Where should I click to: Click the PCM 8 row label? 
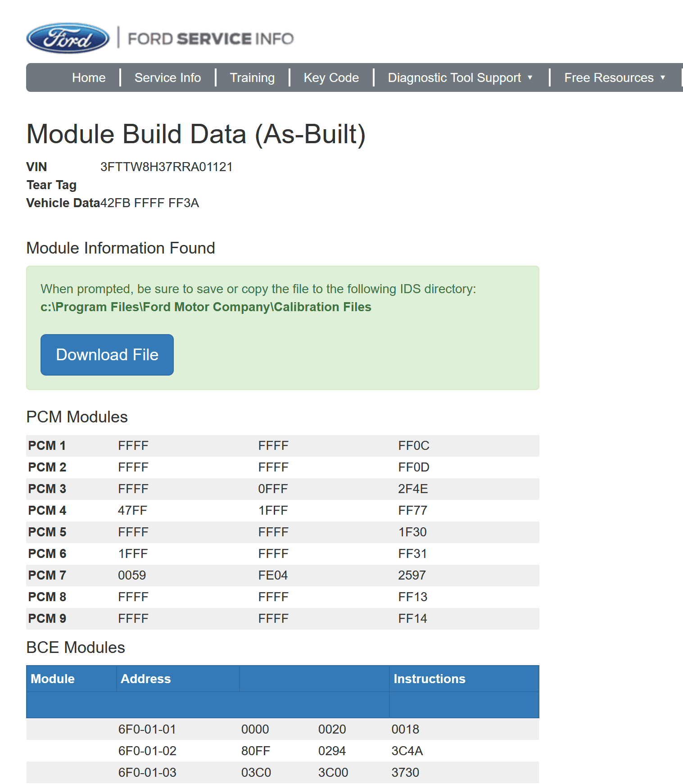tap(47, 597)
